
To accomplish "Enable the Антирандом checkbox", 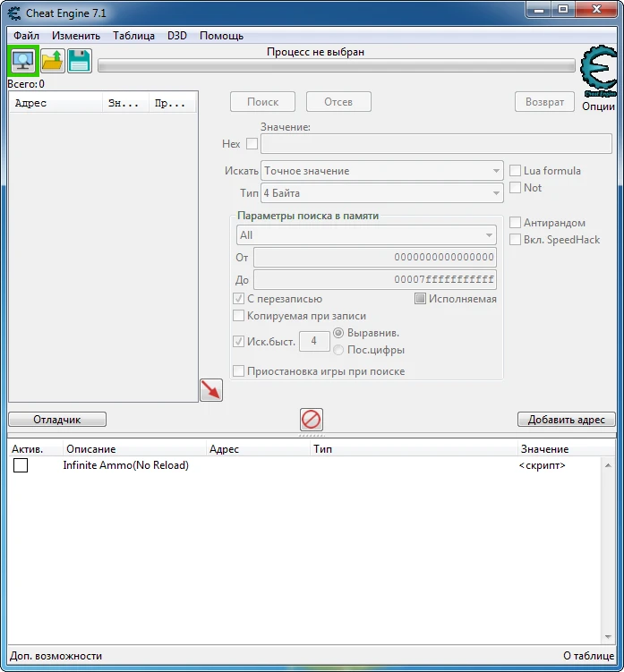I will [x=515, y=223].
